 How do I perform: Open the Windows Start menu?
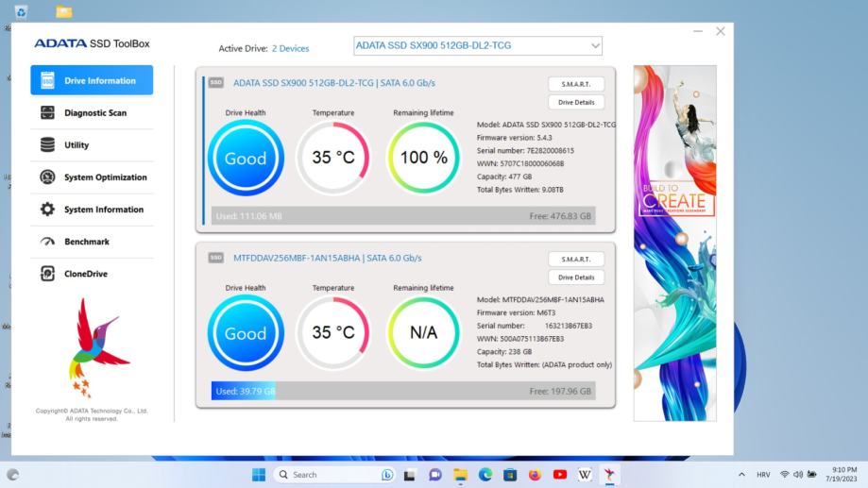click(x=259, y=475)
